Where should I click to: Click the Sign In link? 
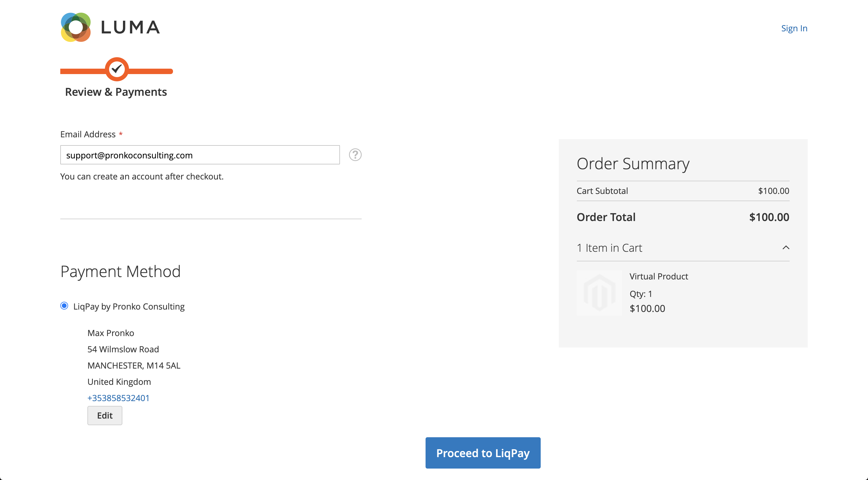click(794, 28)
